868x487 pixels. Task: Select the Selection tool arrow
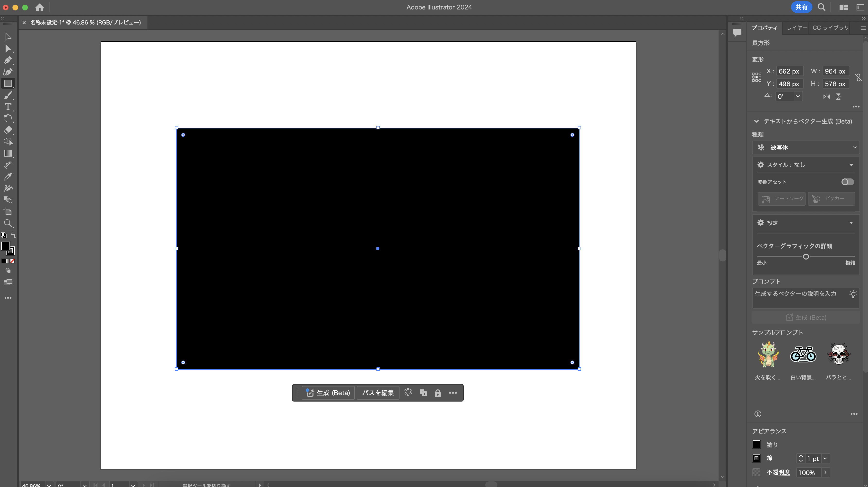coord(8,37)
